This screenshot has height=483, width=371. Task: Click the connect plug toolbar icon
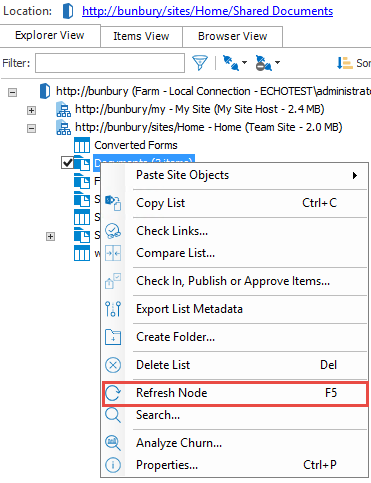click(x=231, y=63)
